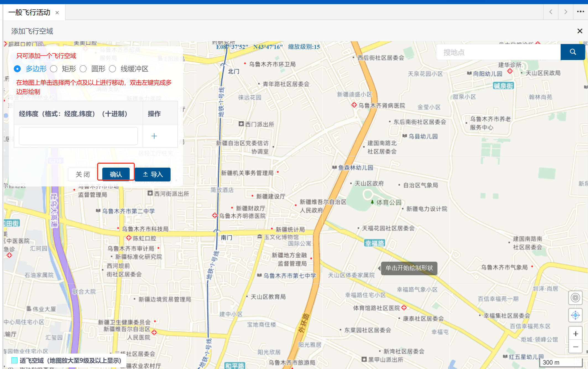
Task: Click the 北门 metro station label
Action: pos(234,71)
